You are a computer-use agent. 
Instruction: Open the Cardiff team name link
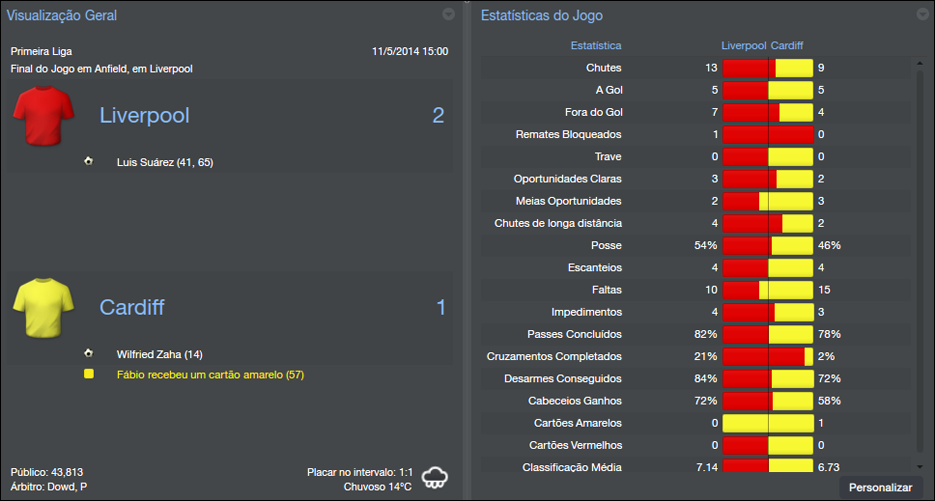132,307
